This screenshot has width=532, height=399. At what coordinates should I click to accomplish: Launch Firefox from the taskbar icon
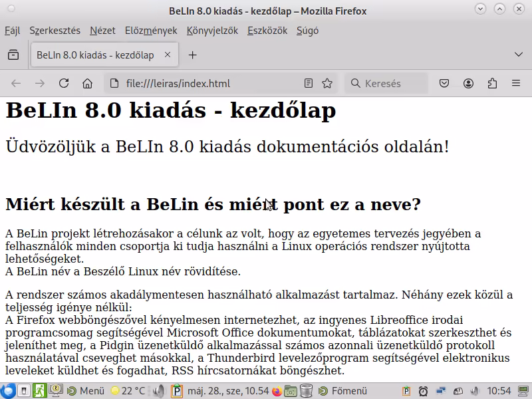(277, 391)
